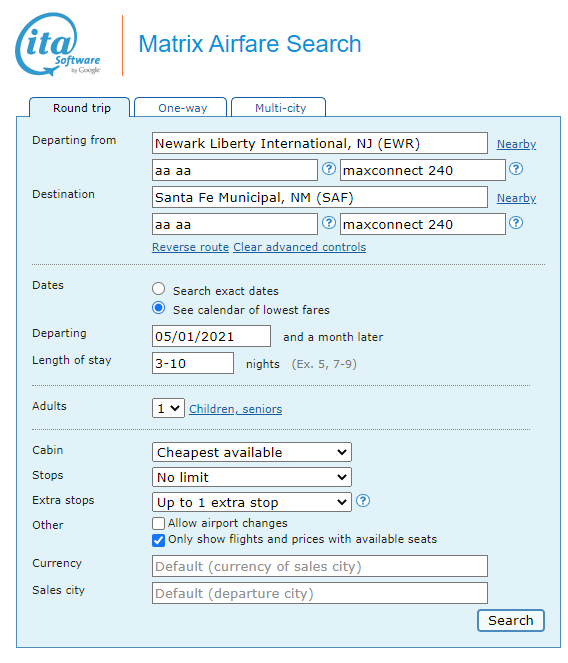Uncheck Only show flights with available seats
Screen dimensions: 568x663
point(159,540)
